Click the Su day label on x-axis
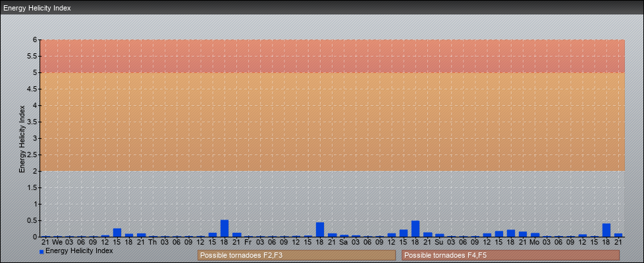Image resolution: width=644 pixels, height=263 pixels. [439, 242]
